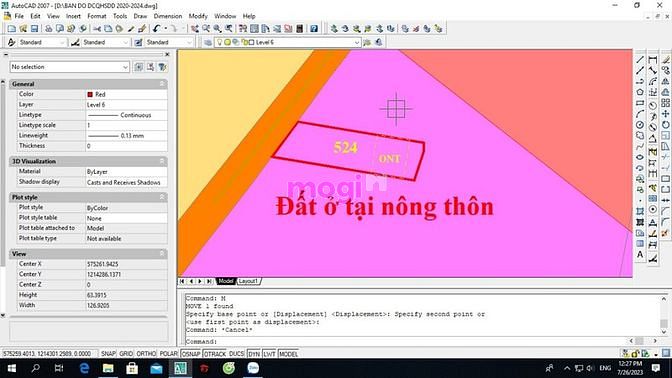Open the text style Standard dropdown
The image size is (672, 378).
coord(42,42)
